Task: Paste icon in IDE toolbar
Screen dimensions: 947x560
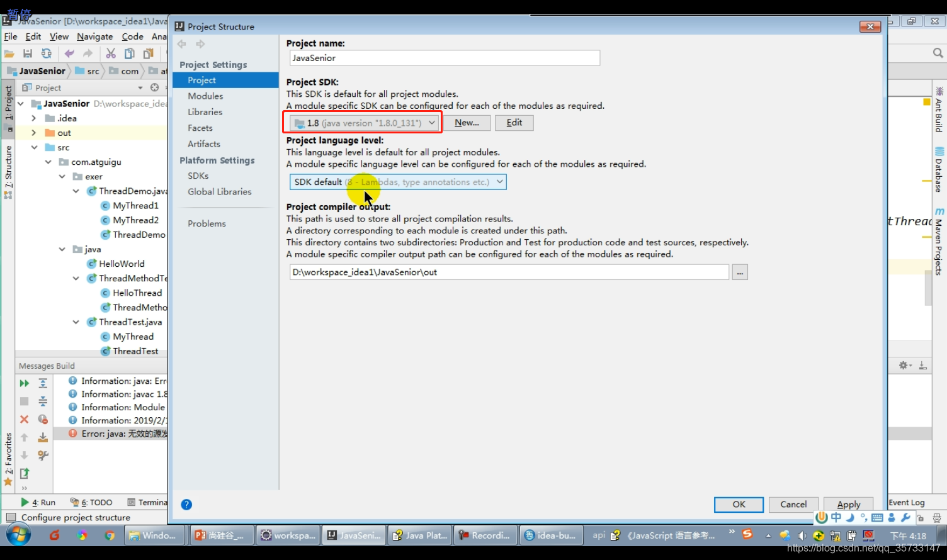Action: [x=149, y=54]
